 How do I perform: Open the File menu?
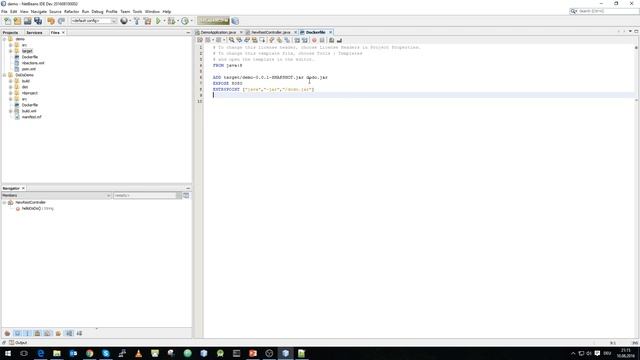coord(4,11)
